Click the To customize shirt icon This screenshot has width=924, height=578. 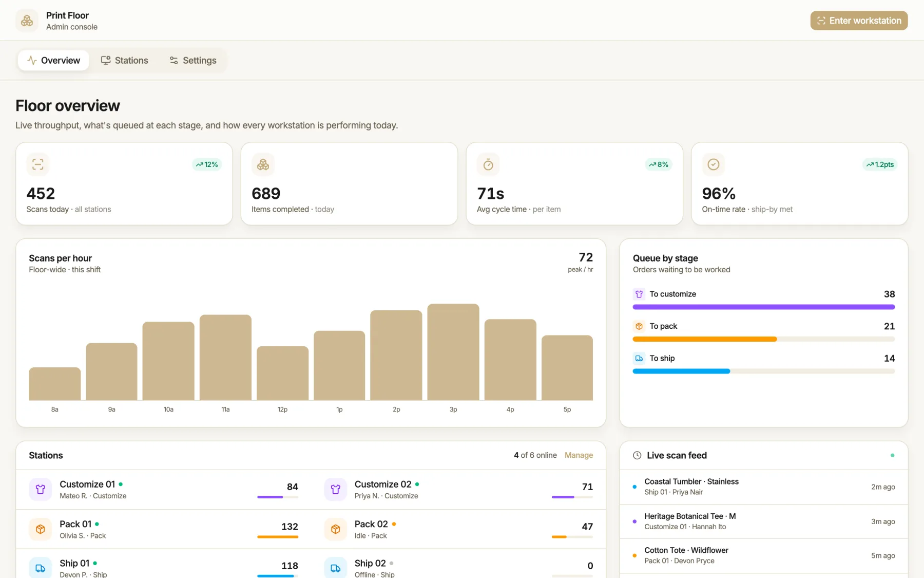click(x=639, y=294)
